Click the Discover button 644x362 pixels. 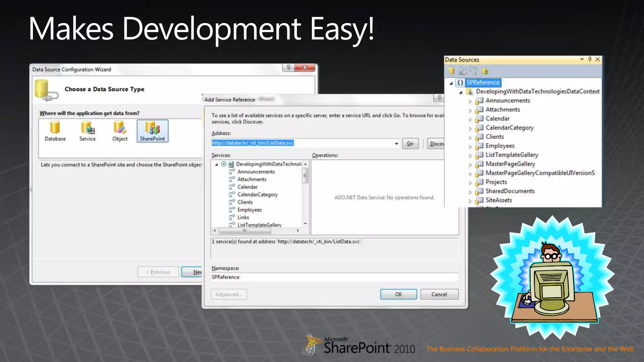pyautogui.click(x=436, y=144)
